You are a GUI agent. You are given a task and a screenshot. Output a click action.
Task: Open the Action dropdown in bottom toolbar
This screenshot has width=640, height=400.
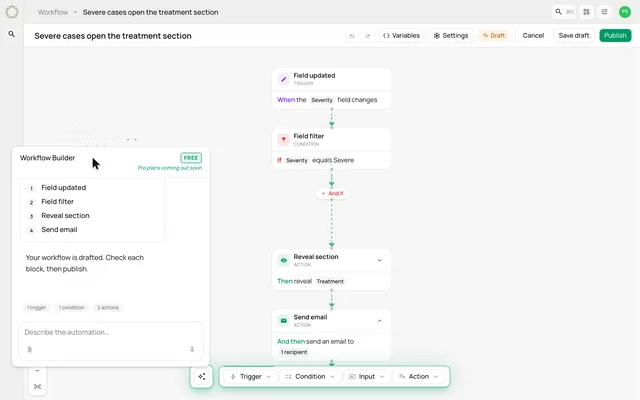click(418, 376)
